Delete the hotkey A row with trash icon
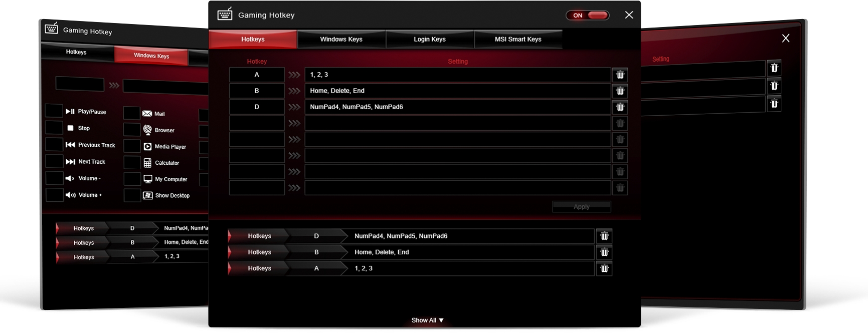 [620, 75]
